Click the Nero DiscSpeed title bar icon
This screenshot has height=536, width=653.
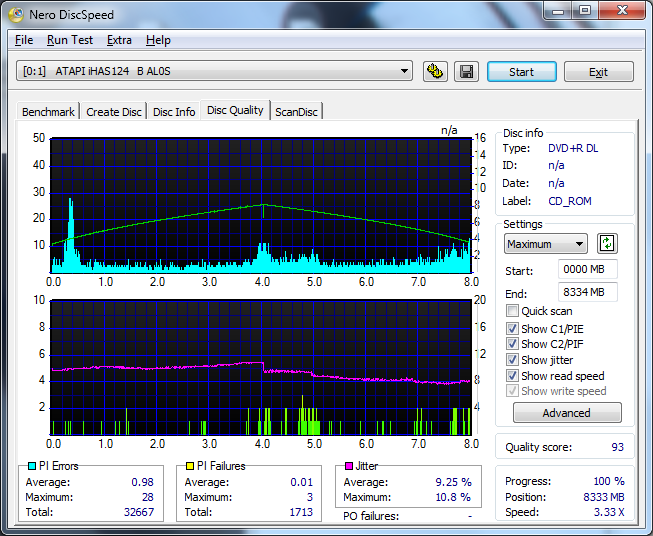coord(17,14)
